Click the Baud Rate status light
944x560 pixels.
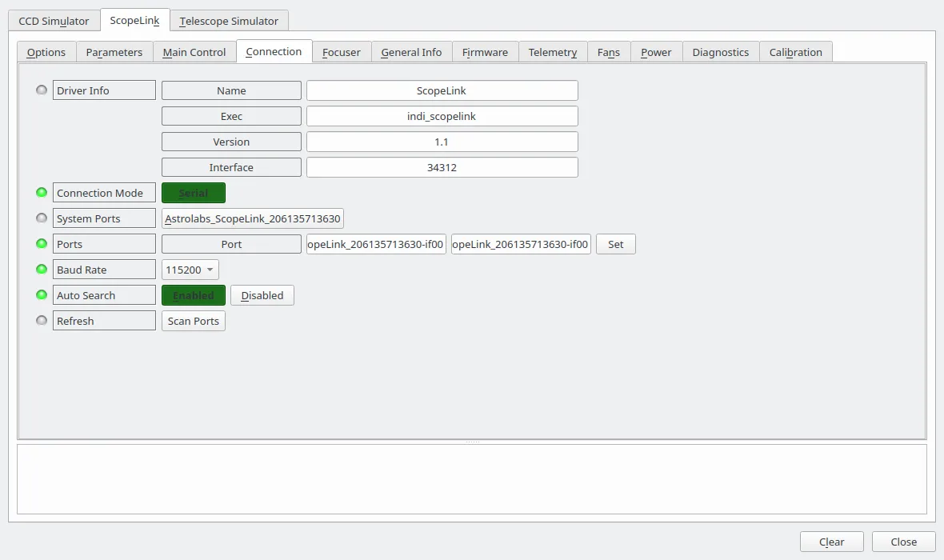click(x=42, y=269)
